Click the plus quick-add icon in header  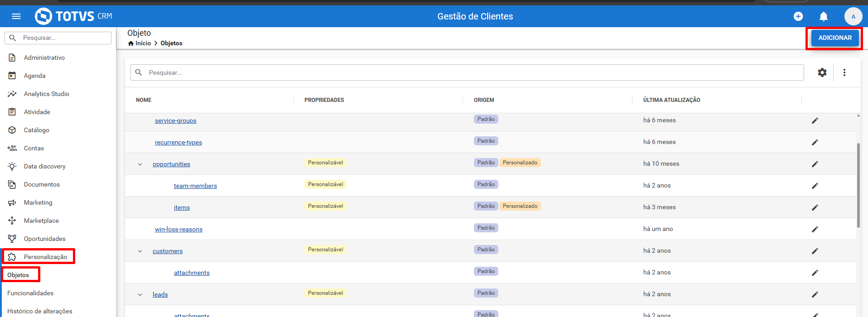798,16
